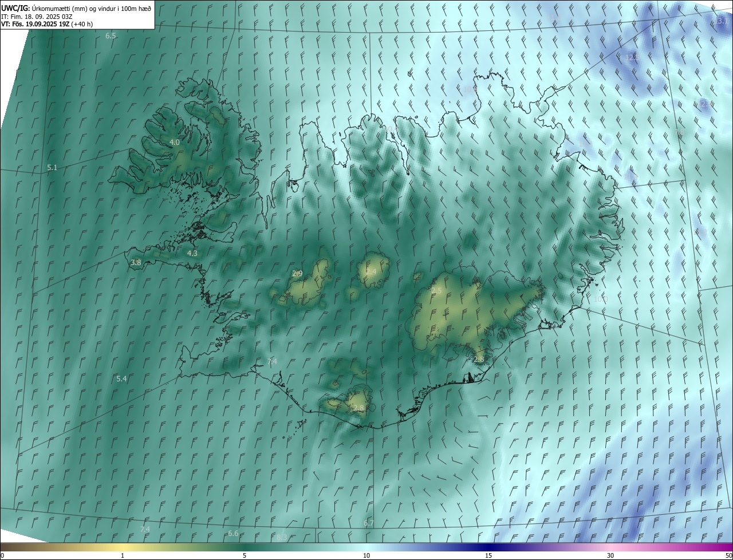Click the '5.4' value label on the map

(121, 378)
